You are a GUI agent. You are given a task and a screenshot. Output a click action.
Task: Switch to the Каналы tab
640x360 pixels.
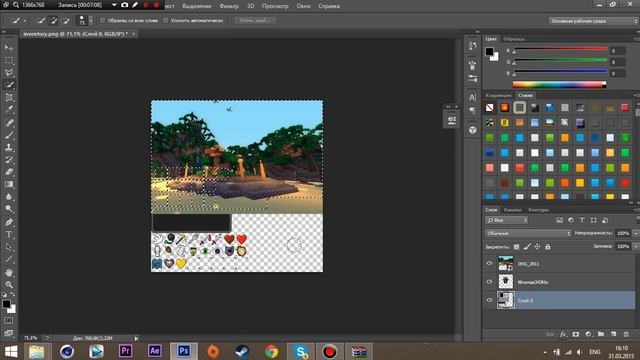512,210
